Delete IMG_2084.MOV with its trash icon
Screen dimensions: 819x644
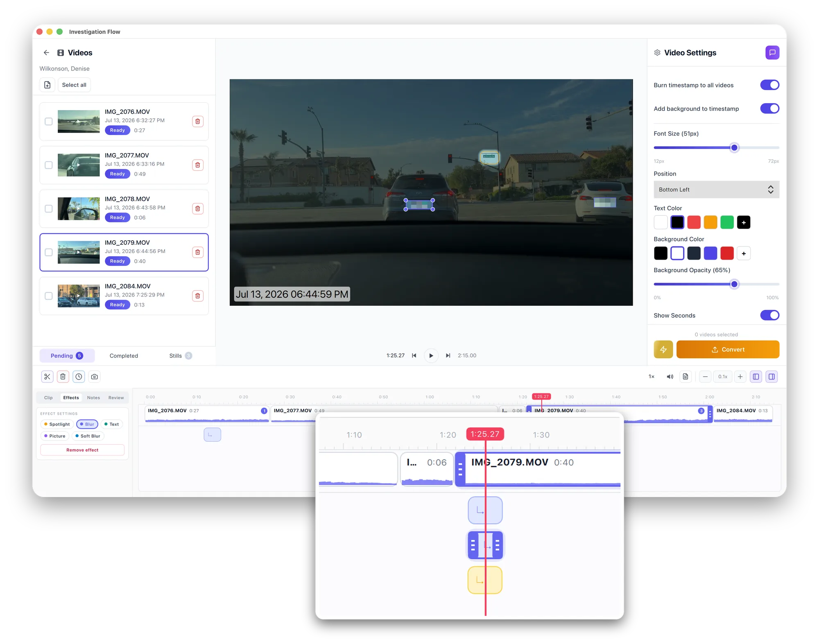click(198, 296)
